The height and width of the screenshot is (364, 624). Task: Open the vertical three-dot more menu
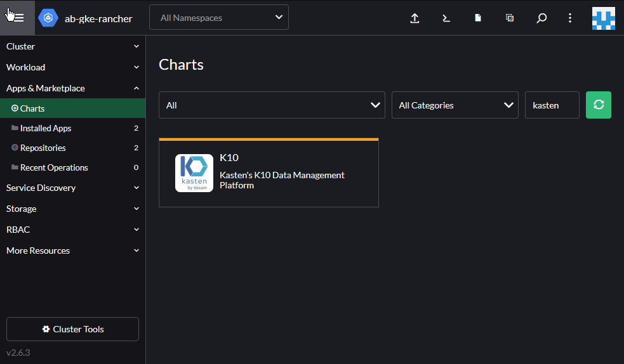[x=570, y=18]
